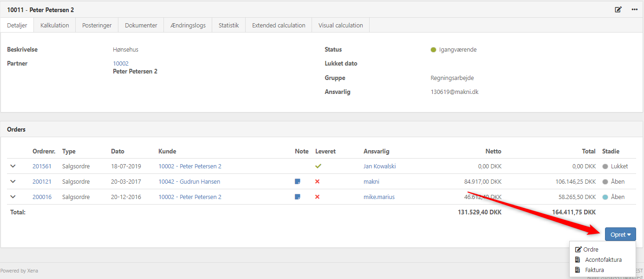Expand order row 200121

(13, 181)
